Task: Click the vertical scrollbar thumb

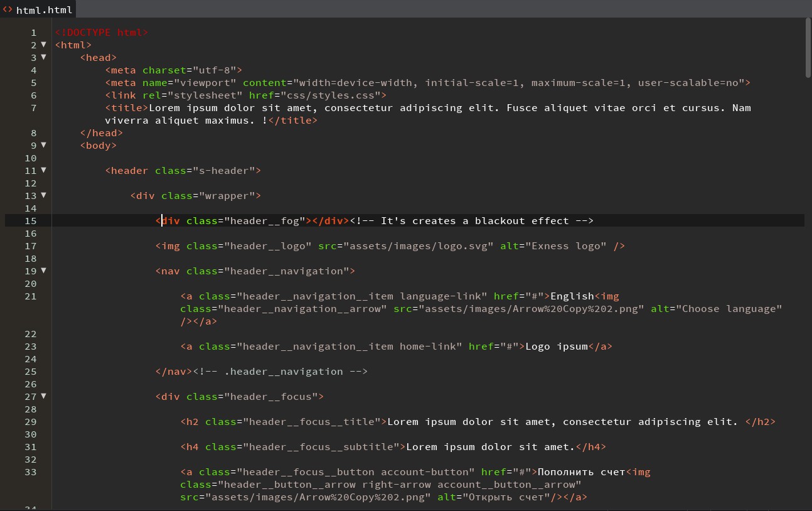Action: pos(808,48)
